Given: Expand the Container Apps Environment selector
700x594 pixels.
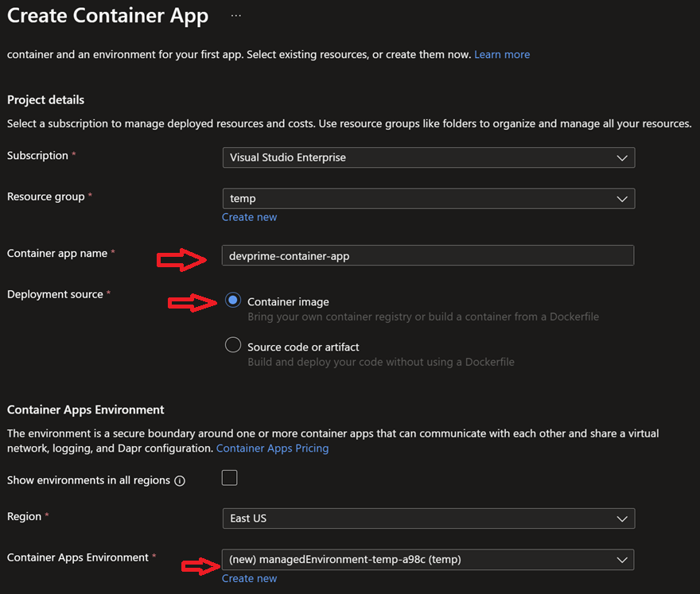Looking at the screenshot, I should (x=429, y=559).
